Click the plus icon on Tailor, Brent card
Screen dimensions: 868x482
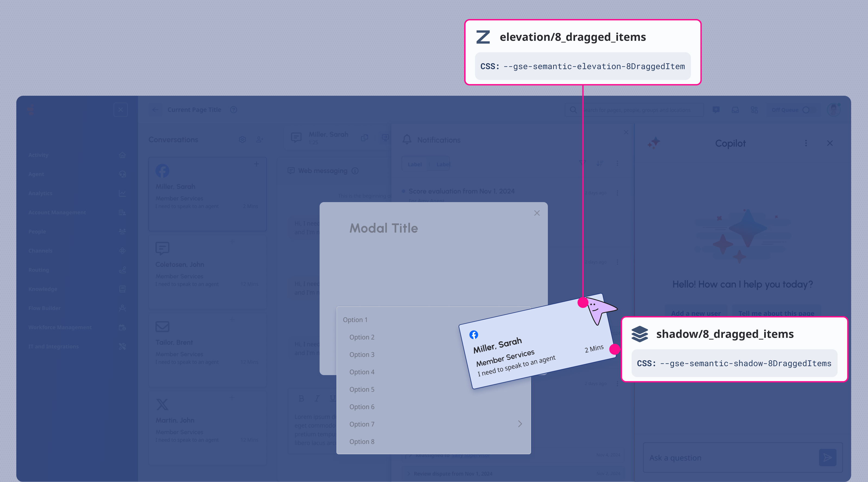[232, 320]
